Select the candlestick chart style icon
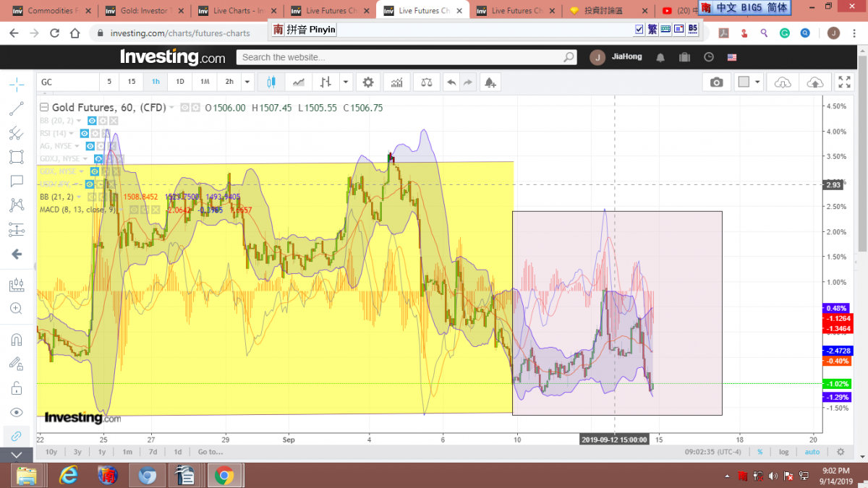 272,82
